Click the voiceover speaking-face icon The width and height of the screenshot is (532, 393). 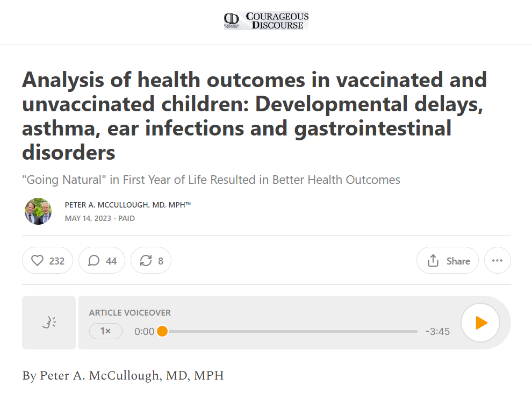[x=49, y=323]
